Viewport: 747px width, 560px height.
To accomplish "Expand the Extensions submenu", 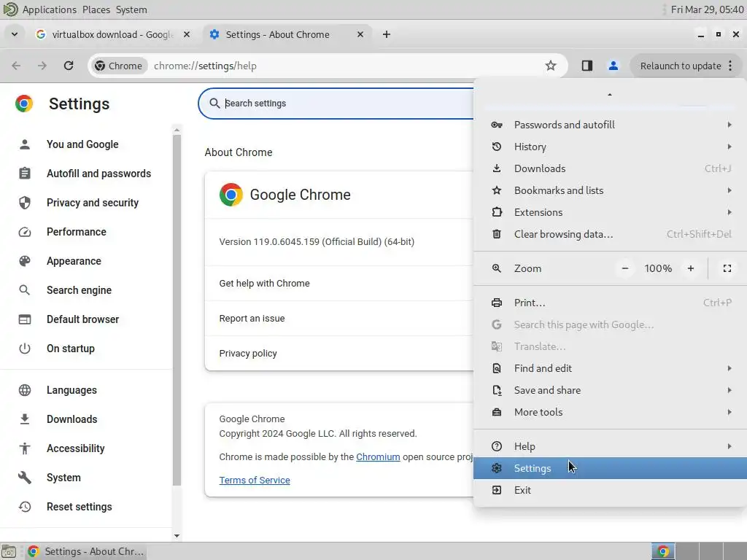I will pos(611,212).
